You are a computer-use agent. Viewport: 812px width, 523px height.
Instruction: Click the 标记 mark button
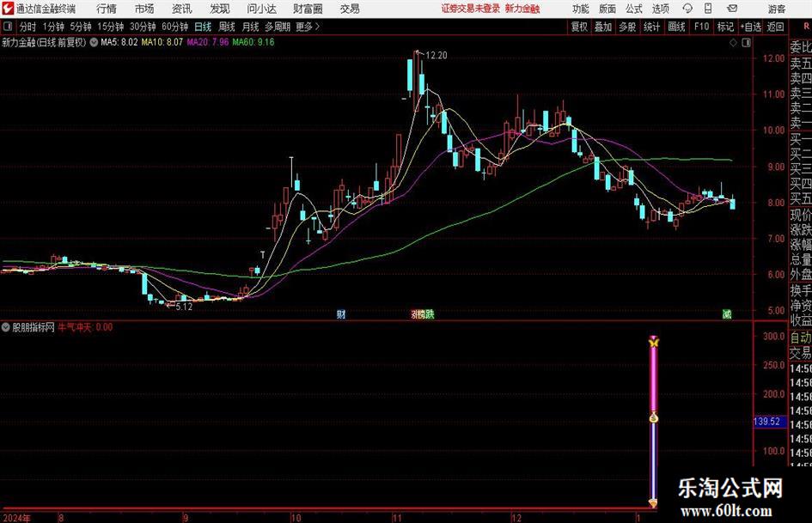pyautogui.click(x=725, y=27)
